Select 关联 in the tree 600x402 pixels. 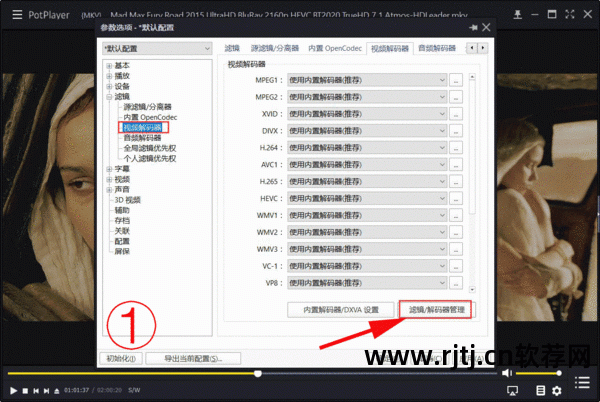(122, 231)
